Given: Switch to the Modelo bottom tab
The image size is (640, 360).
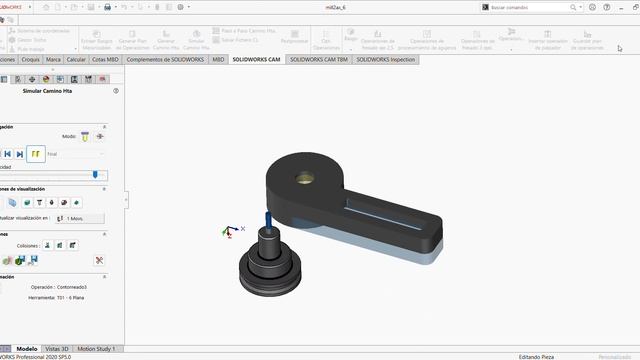Looking at the screenshot, I should pyautogui.click(x=27, y=349).
